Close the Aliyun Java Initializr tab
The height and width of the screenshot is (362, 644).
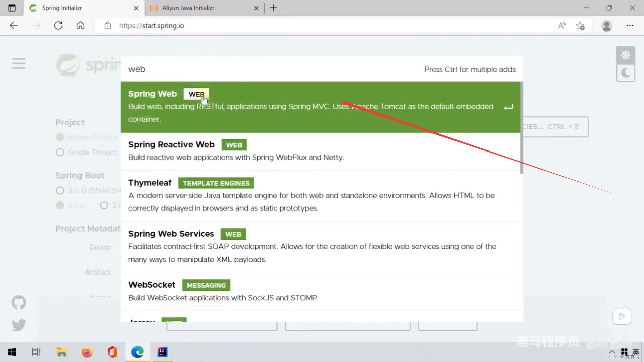point(256,8)
